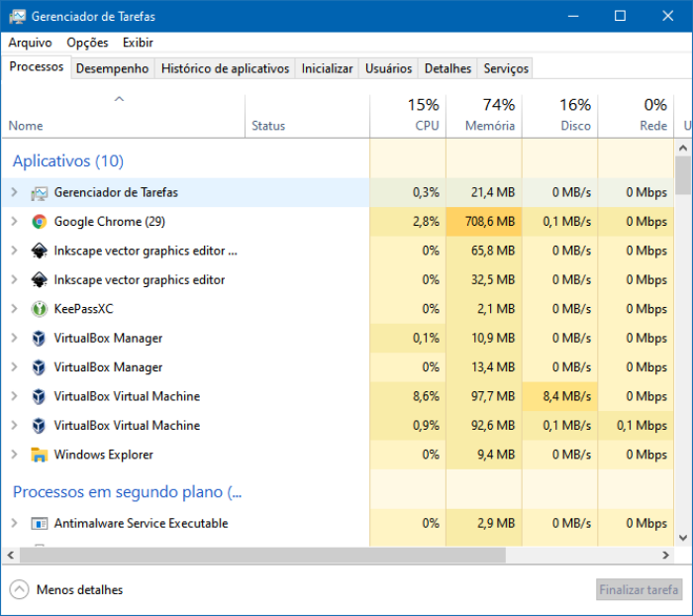Expand the Windows Explorer process
The image size is (693, 616).
click(x=14, y=455)
